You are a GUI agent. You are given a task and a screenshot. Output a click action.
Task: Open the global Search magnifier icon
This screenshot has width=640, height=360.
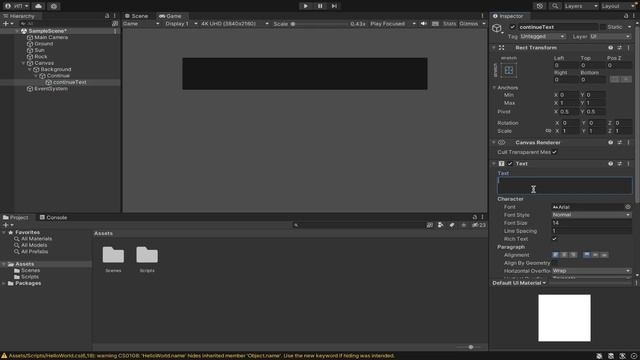555,6
